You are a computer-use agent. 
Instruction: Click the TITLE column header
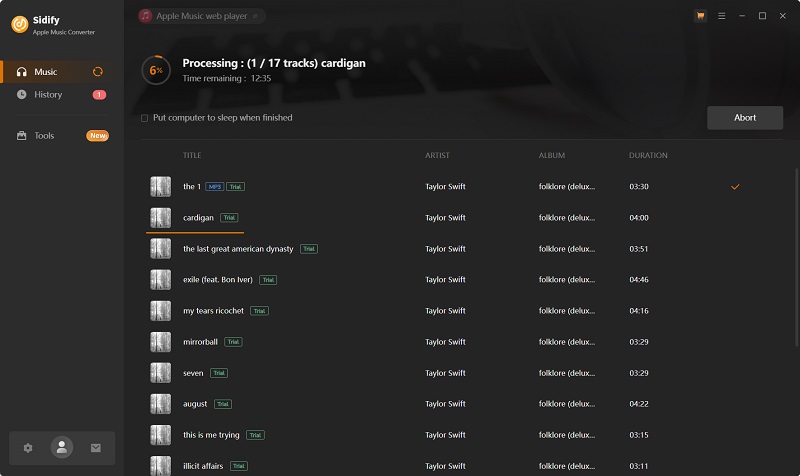(x=192, y=155)
